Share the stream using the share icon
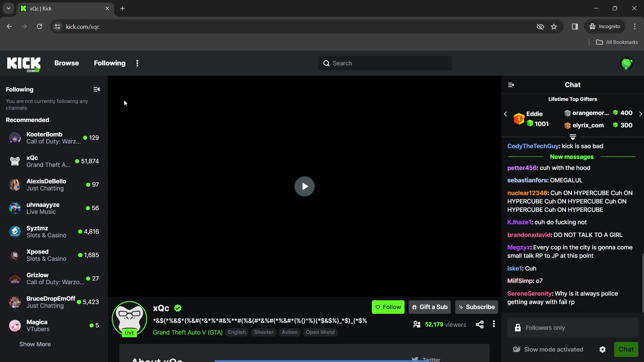Image resolution: width=644 pixels, height=362 pixels. pos(480,324)
